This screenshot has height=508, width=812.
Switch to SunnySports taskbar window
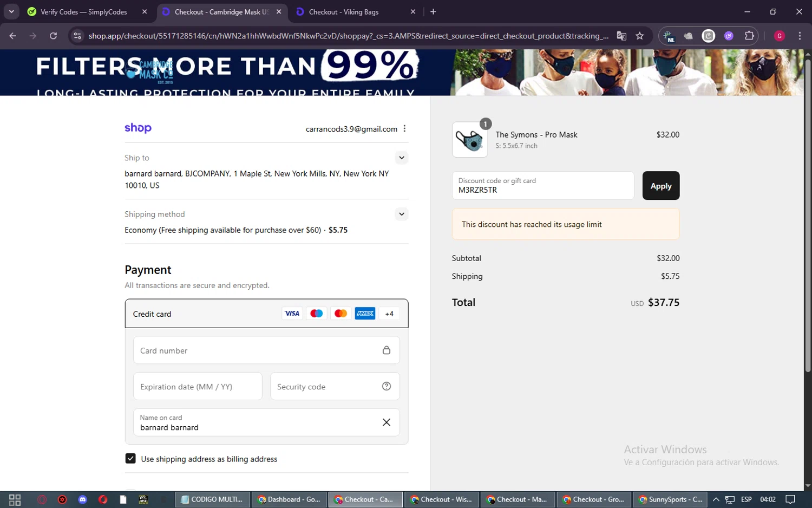click(671, 499)
